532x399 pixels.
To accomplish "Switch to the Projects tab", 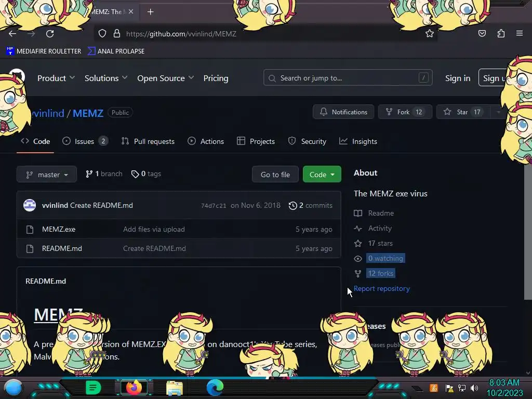I will click(256, 141).
